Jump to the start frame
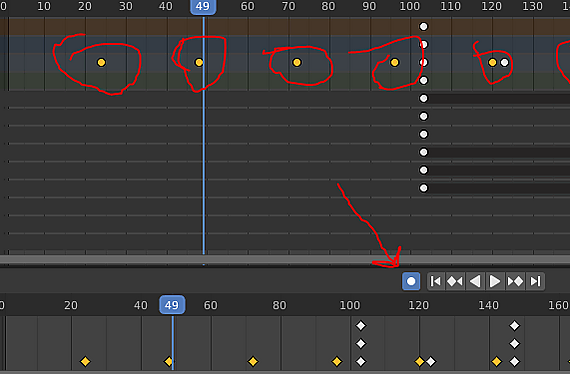 (435, 281)
